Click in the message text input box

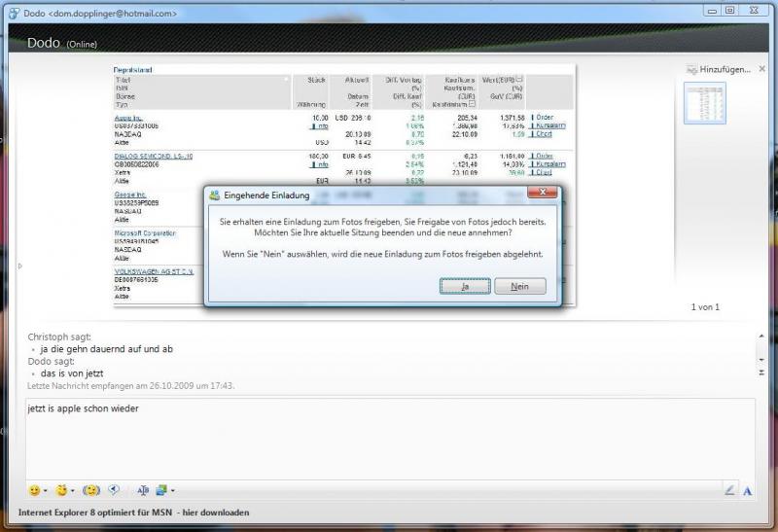click(x=389, y=438)
